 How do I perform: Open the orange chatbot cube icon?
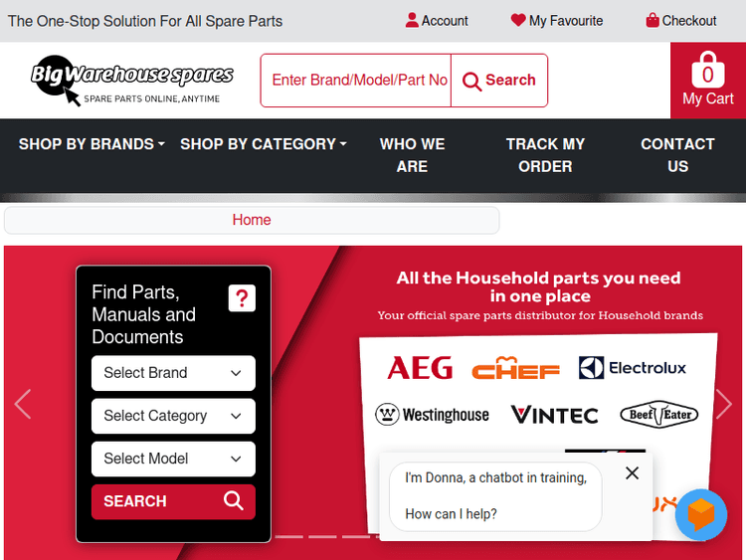pos(701,514)
